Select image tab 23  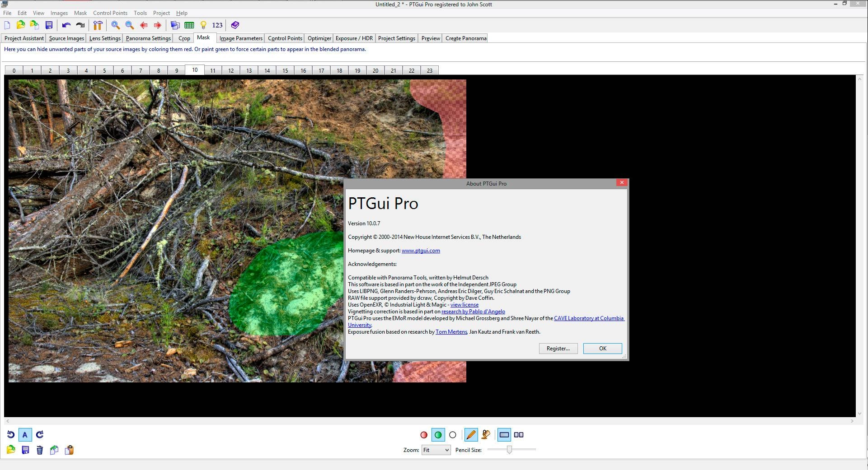pyautogui.click(x=430, y=70)
